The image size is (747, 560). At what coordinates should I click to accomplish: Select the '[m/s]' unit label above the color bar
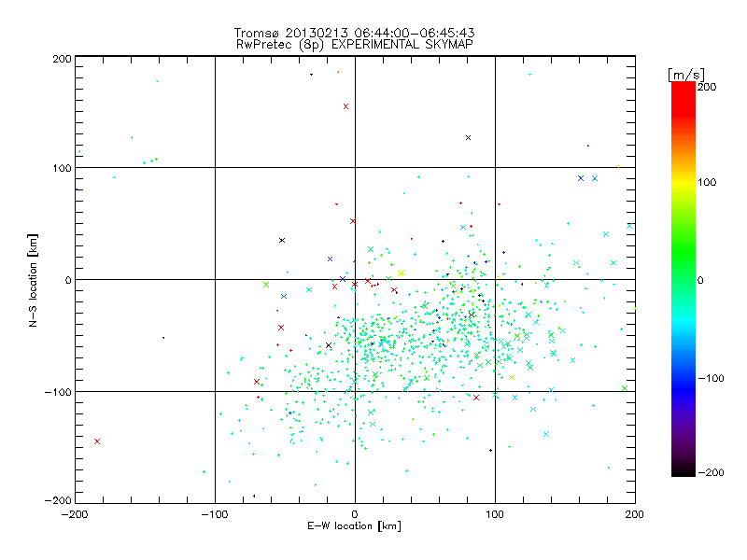(x=686, y=75)
